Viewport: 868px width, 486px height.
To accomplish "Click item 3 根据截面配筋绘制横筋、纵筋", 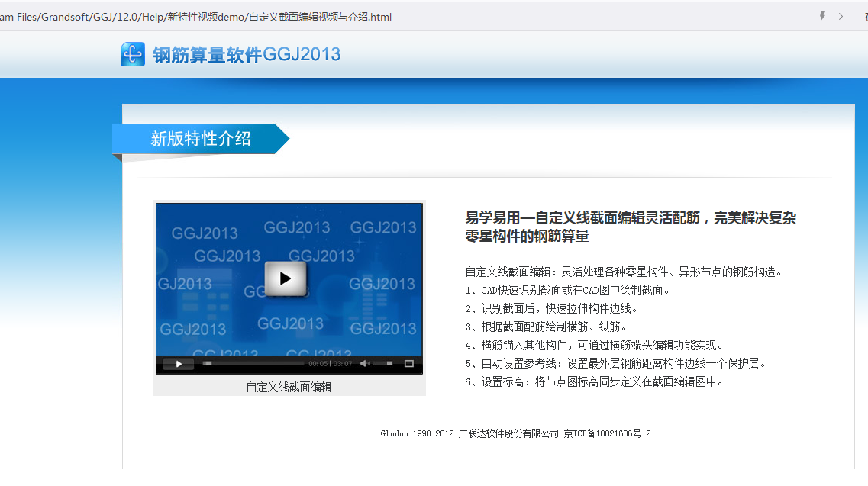I will pos(546,327).
